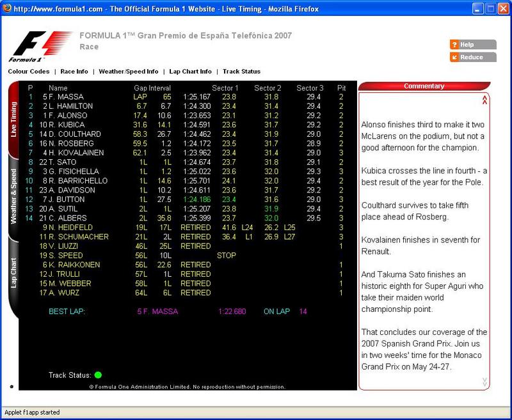Click the Sector 2 column header
Viewport: 512px width, 420px height.
pyautogui.click(x=268, y=88)
